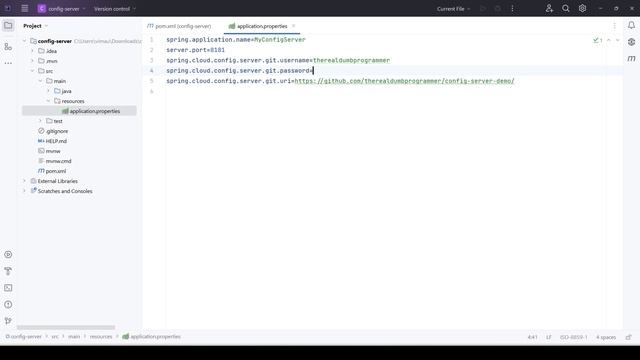Change the 4 spaces indent setting
Image resolution: width=640 pixels, height=360 pixels.
606,337
